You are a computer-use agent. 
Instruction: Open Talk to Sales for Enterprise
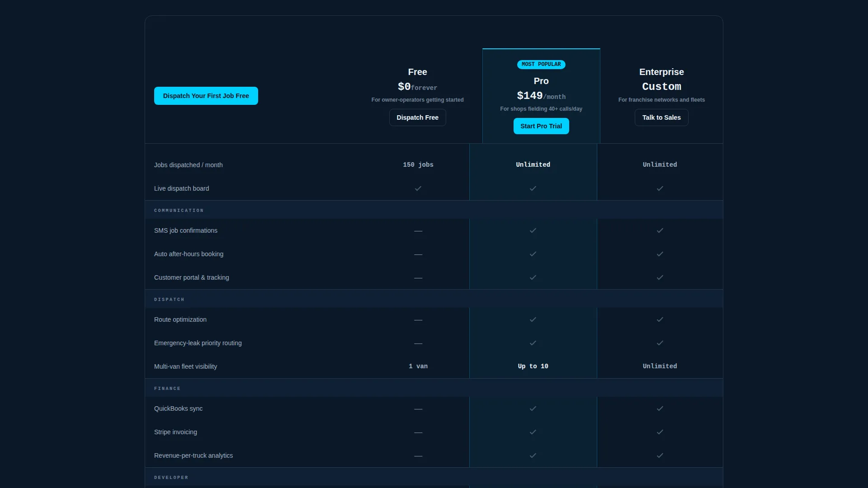(661, 117)
